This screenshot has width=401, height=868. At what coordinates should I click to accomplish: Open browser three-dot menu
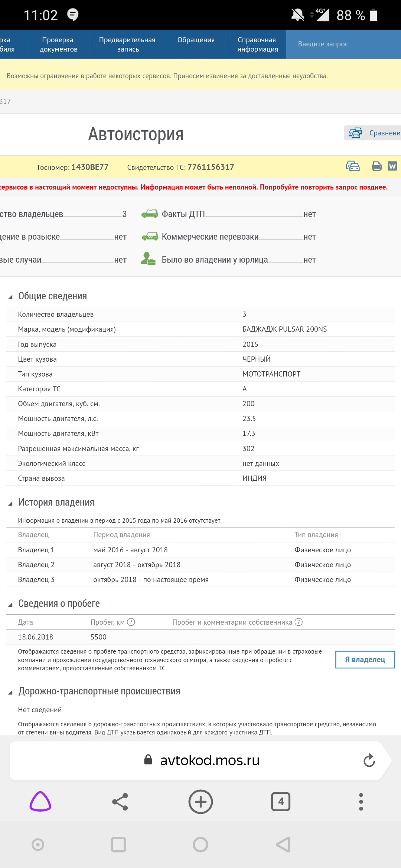361,802
